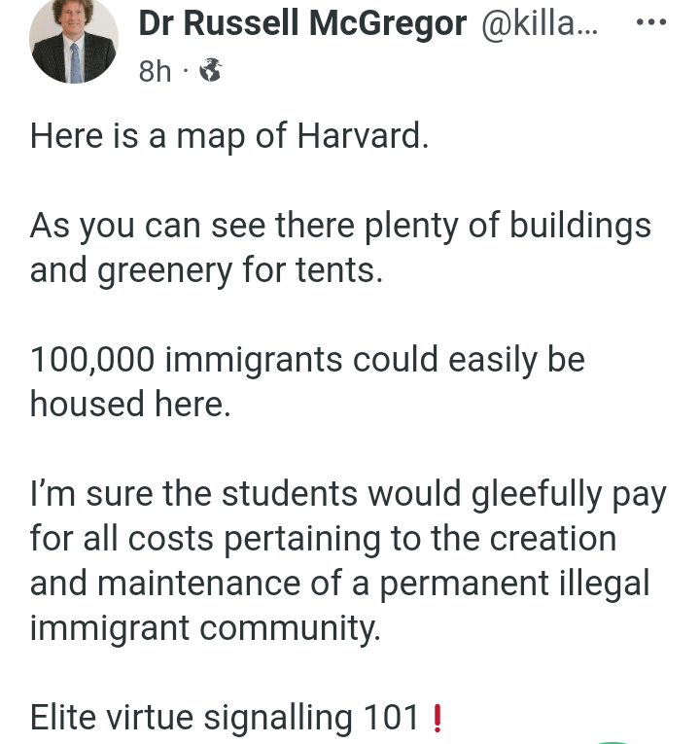Click the "immigrant community." text
The width and height of the screenshot is (700, 744).
[205, 627]
